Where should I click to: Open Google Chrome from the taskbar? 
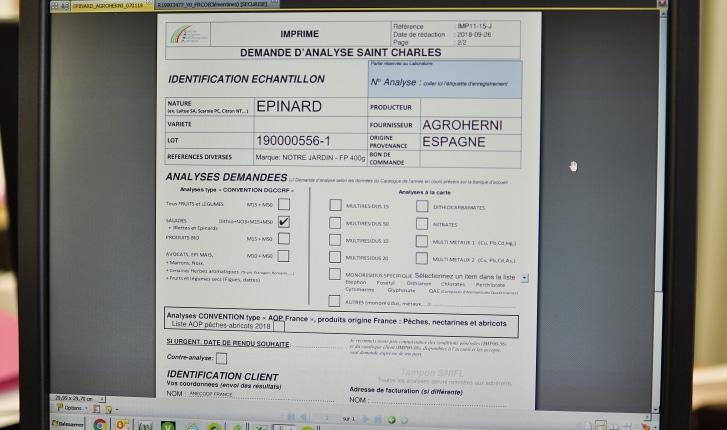coord(100,424)
